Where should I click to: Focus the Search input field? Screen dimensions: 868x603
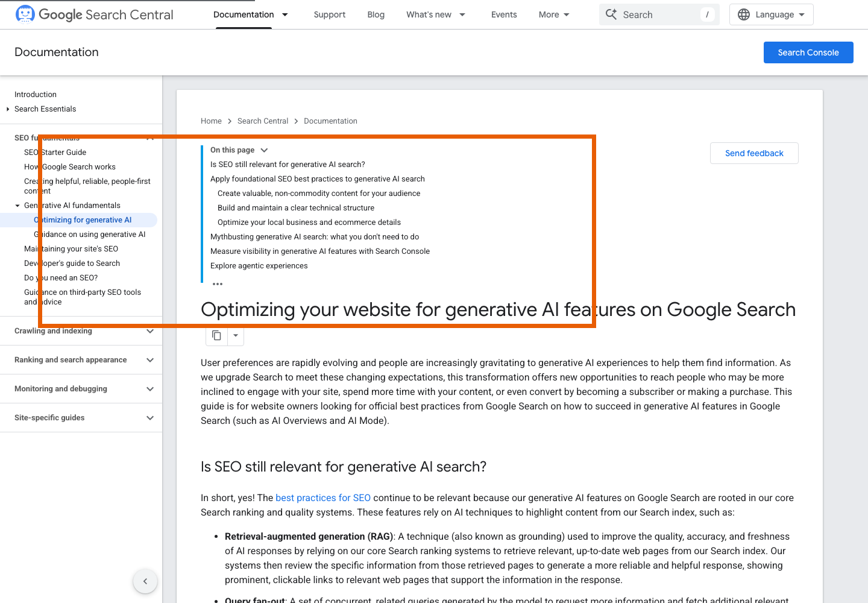pyautogui.click(x=659, y=14)
